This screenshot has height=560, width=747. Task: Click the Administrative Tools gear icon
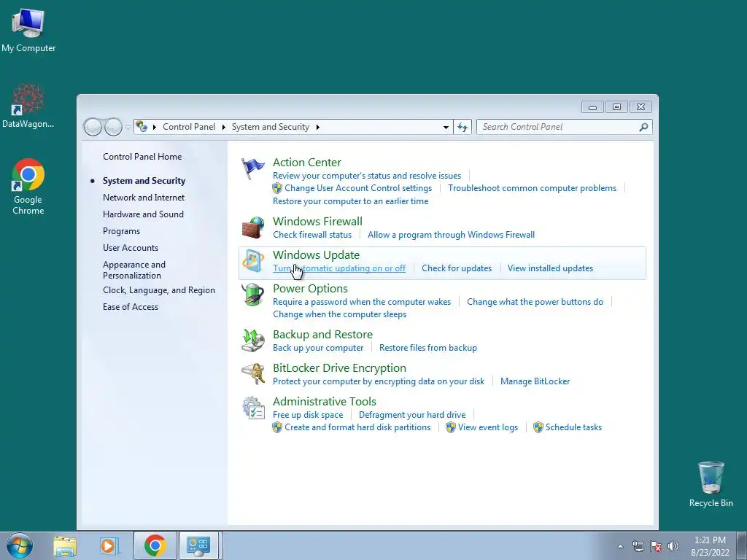[x=253, y=408]
